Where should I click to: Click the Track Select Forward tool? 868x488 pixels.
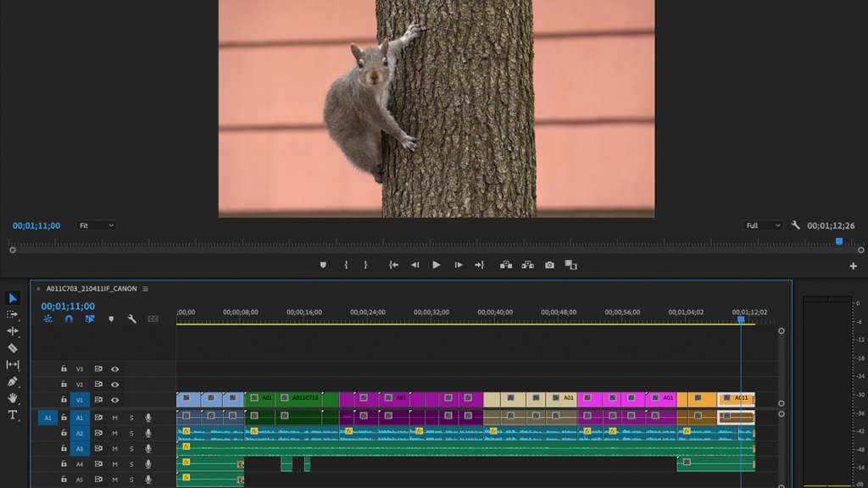13,314
